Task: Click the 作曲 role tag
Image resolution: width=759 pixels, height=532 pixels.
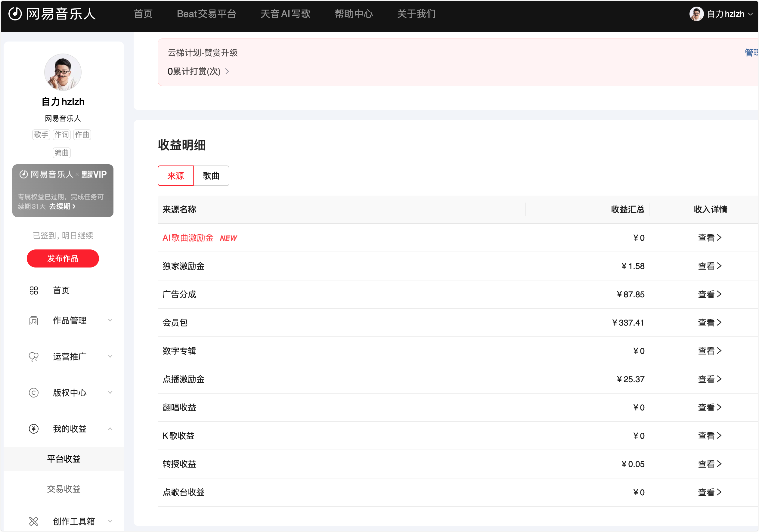Action: tap(82, 135)
